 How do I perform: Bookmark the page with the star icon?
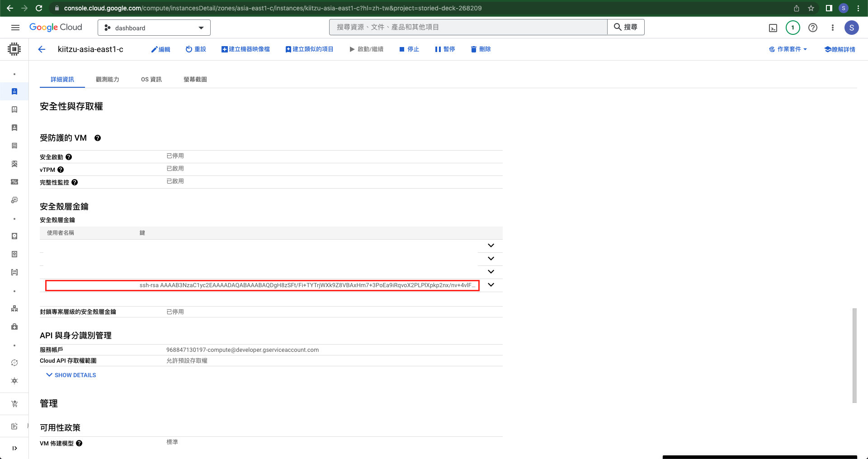pos(811,8)
